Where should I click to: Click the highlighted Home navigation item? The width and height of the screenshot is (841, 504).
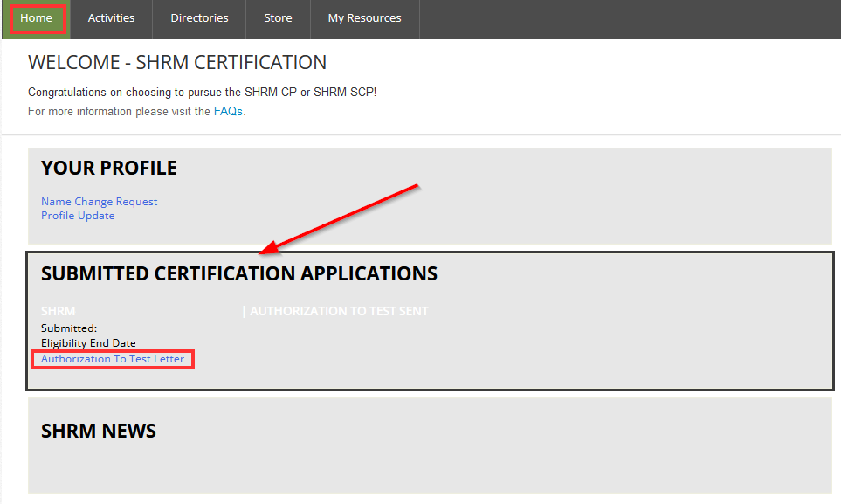click(37, 17)
